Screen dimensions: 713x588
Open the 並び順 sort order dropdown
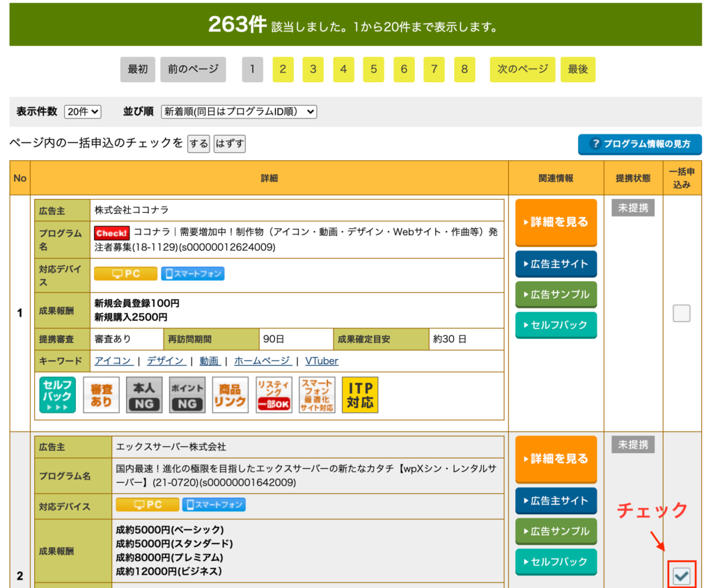[238, 111]
